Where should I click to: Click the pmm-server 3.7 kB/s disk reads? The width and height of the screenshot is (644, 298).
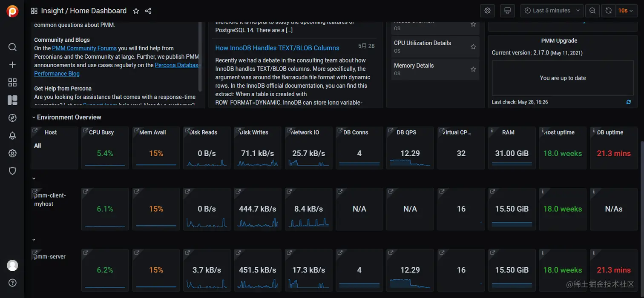207,270
